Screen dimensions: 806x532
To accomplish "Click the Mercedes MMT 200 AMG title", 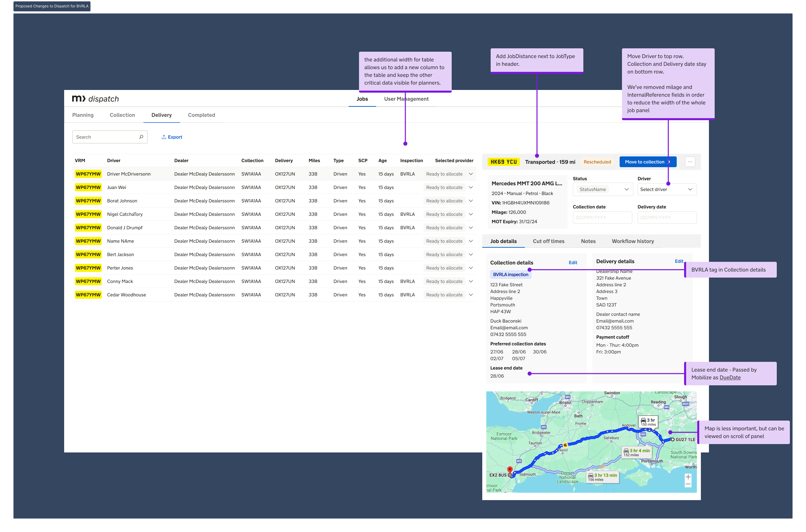I will pos(527,184).
